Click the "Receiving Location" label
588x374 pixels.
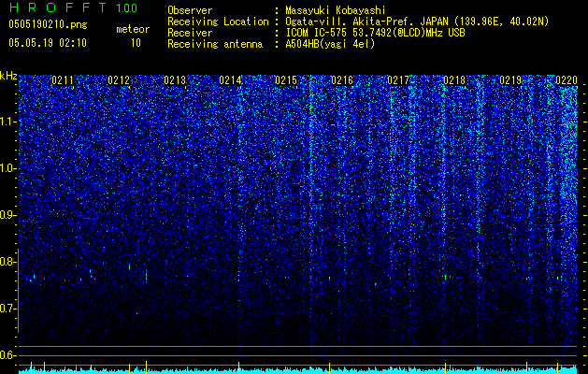click(218, 22)
